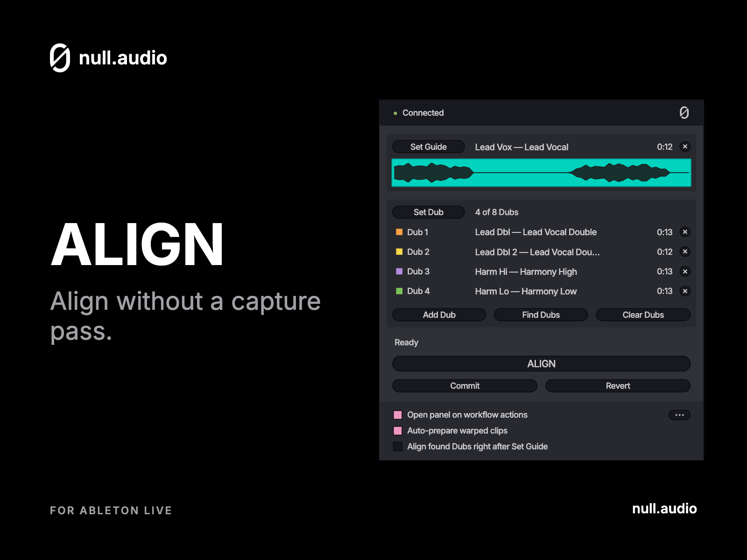Image resolution: width=747 pixels, height=560 pixels.
Task: Toggle Open panel on workflow actions checkbox
Action: [398, 415]
